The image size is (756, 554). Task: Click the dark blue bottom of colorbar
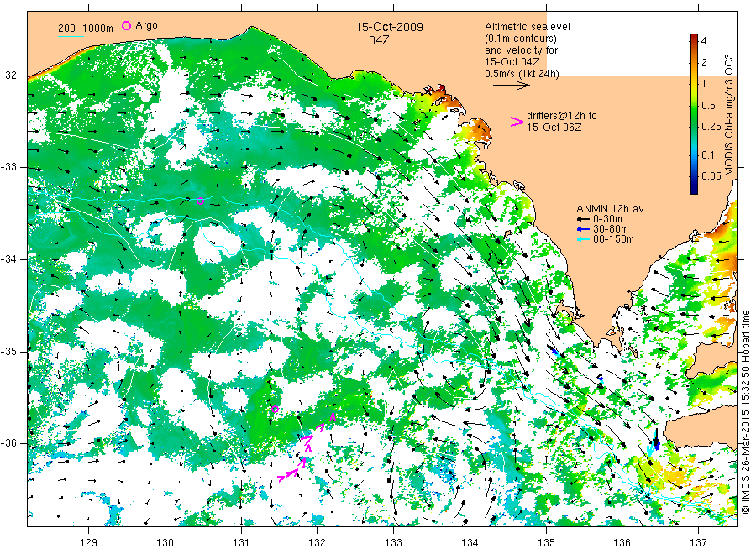pyautogui.click(x=694, y=189)
